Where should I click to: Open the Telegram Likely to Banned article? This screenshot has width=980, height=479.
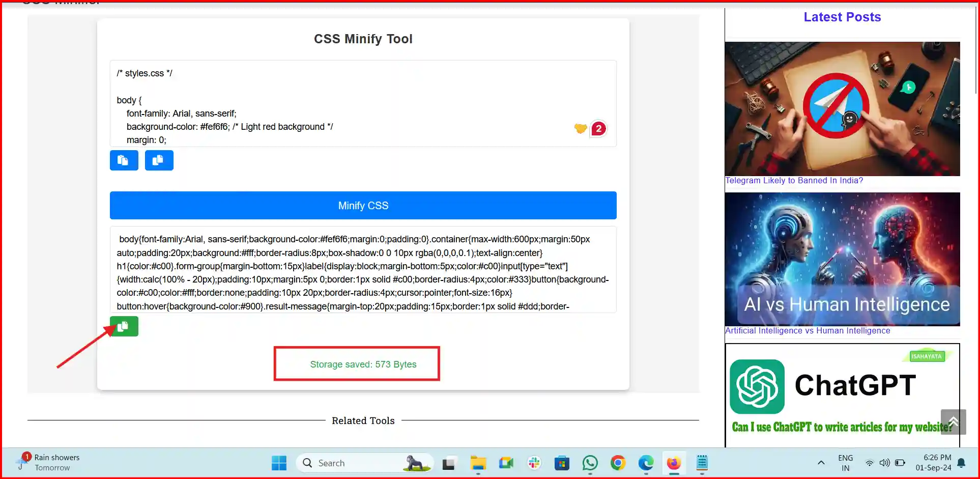click(794, 180)
